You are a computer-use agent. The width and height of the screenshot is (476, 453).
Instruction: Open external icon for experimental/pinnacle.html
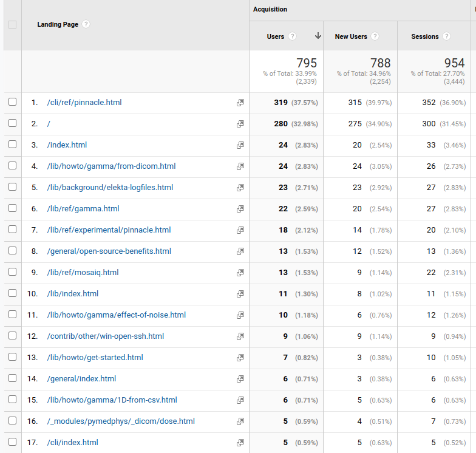coord(240,230)
